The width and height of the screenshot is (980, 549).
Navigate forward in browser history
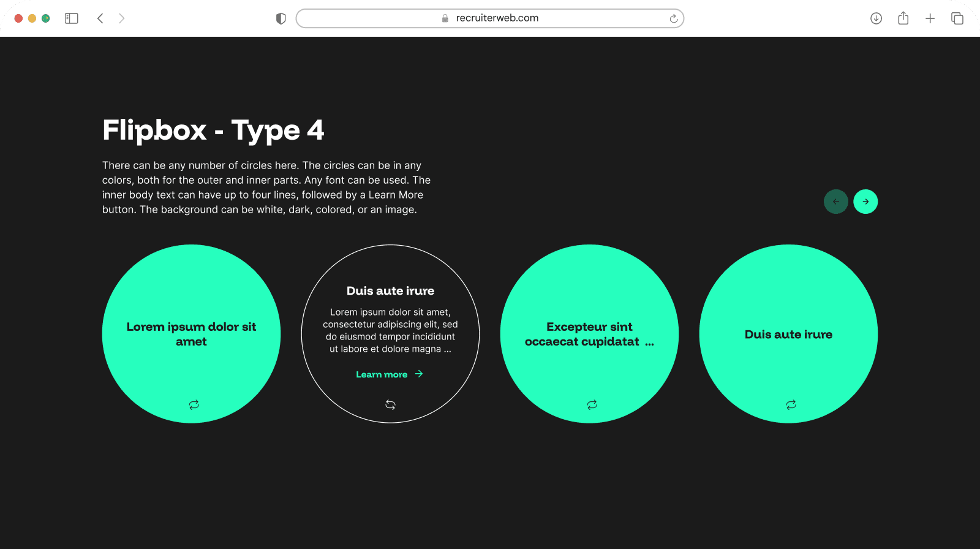(122, 18)
